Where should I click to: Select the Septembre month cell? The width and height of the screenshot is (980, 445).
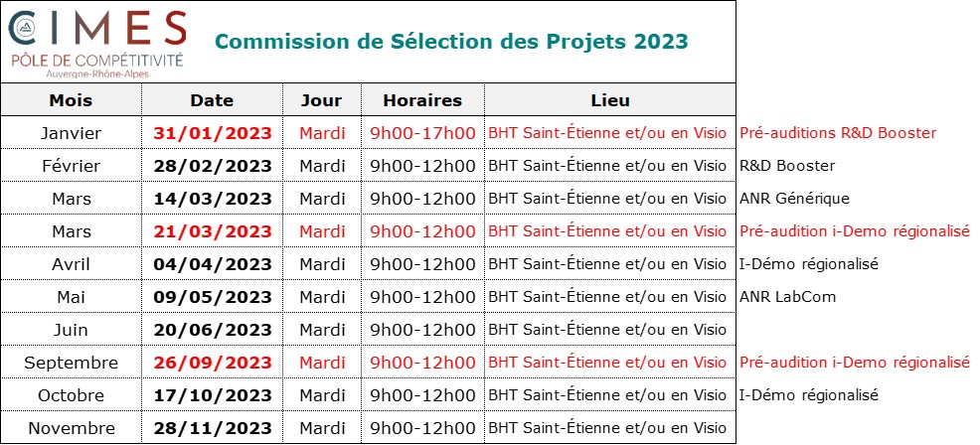pyautogui.click(x=71, y=363)
